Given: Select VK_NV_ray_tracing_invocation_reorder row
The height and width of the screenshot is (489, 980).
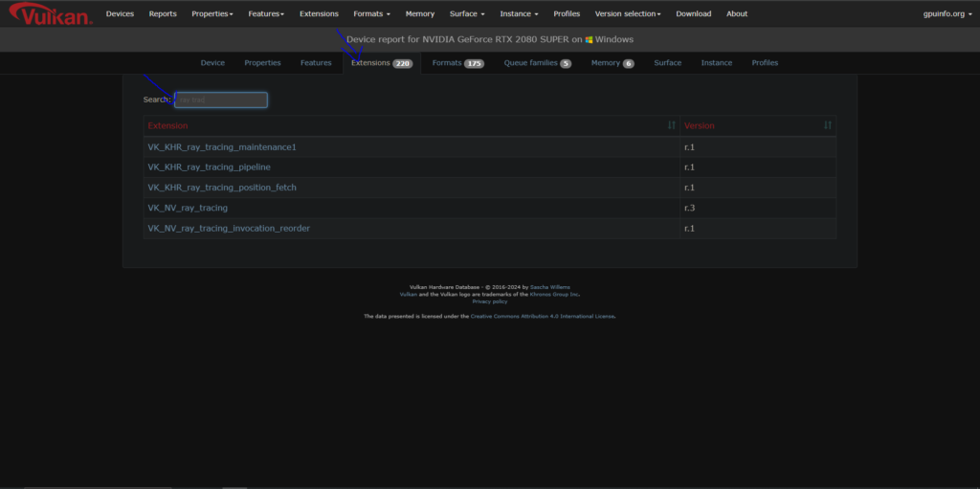Looking at the screenshot, I should (490, 229).
